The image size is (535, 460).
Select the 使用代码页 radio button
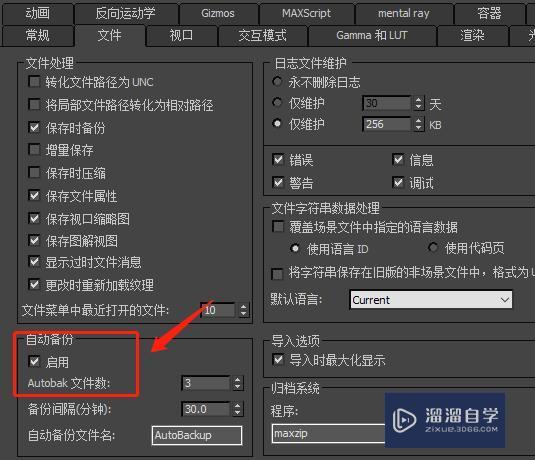[x=433, y=247]
